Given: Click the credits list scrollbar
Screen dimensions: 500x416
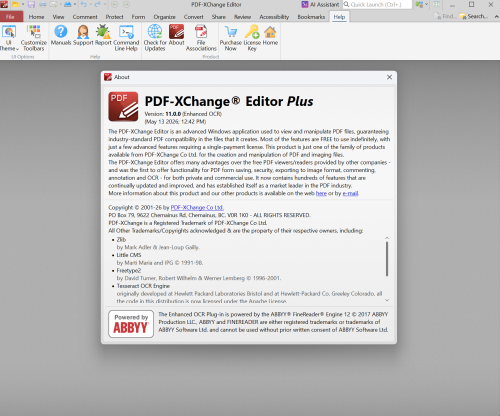Looking at the screenshot, I should (387, 259).
